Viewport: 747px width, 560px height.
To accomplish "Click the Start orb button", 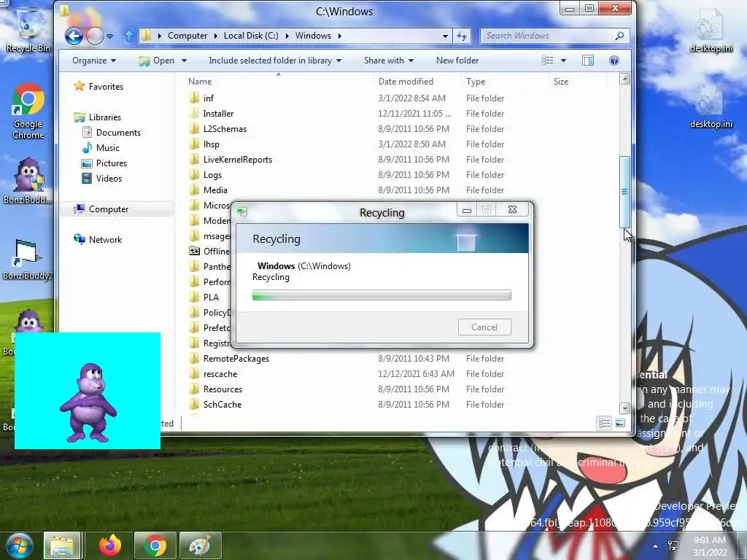I will pyautogui.click(x=18, y=545).
